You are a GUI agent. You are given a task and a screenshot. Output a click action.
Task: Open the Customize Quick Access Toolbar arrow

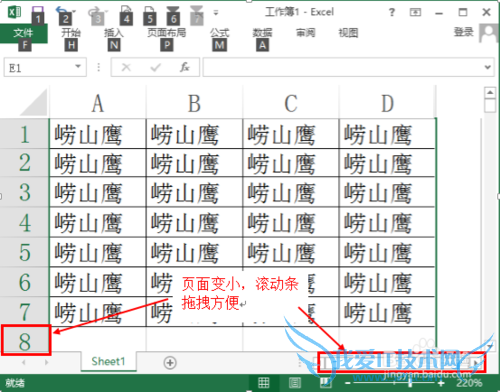click(216, 13)
